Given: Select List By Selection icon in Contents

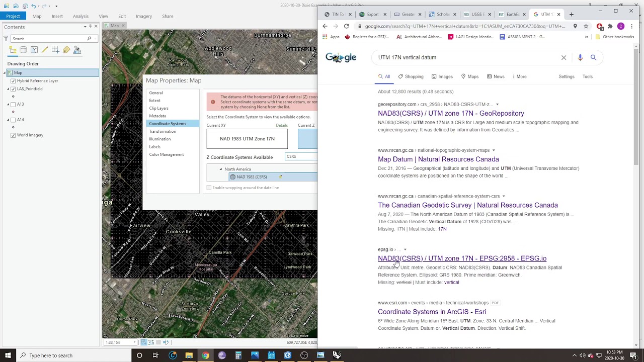Looking at the screenshot, I should 34,50.
